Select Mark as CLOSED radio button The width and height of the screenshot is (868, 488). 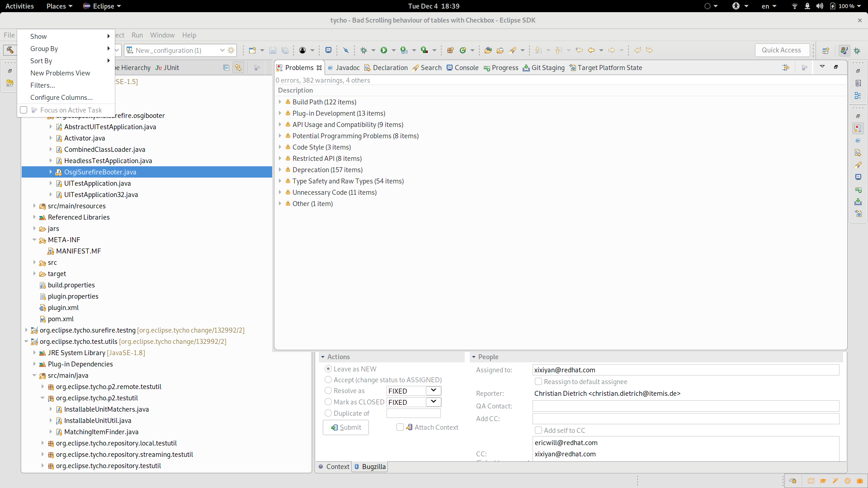click(328, 402)
